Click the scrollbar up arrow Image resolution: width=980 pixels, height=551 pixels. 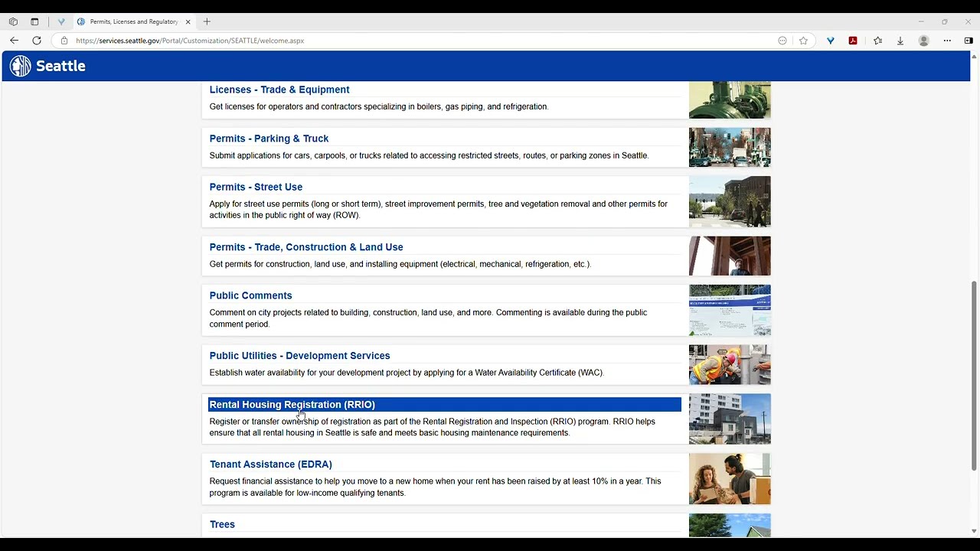[974, 57]
